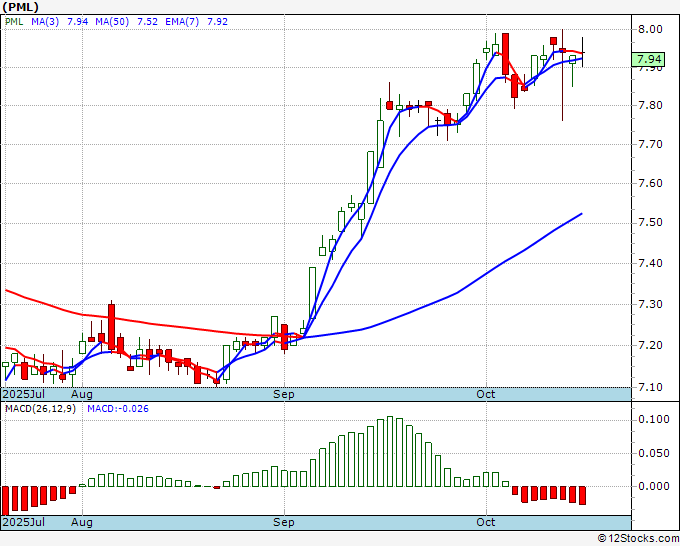Click the 7.60 price axis label
Image resolution: width=680 pixels, height=546 pixels.
pos(650,183)
